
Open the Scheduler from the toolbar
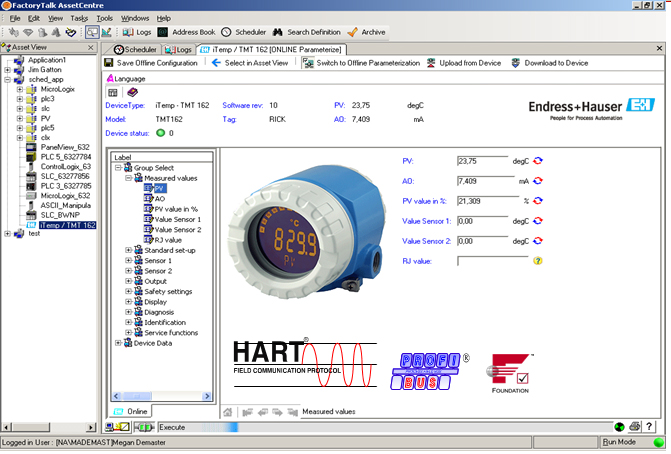click(243, 32)
